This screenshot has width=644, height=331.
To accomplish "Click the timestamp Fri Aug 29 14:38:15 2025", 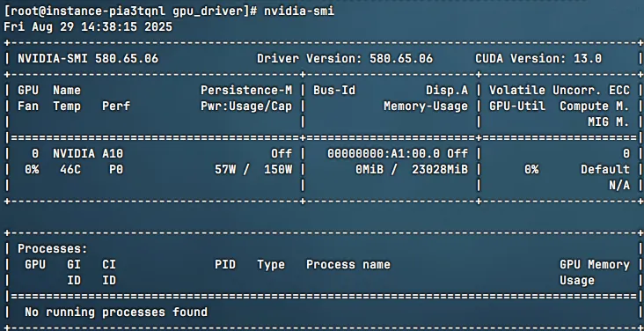I will coord(88,27).
